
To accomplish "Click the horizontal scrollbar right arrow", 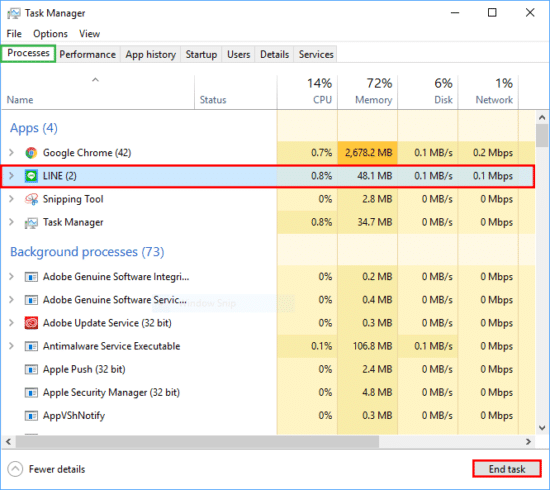I will (529, 442).
